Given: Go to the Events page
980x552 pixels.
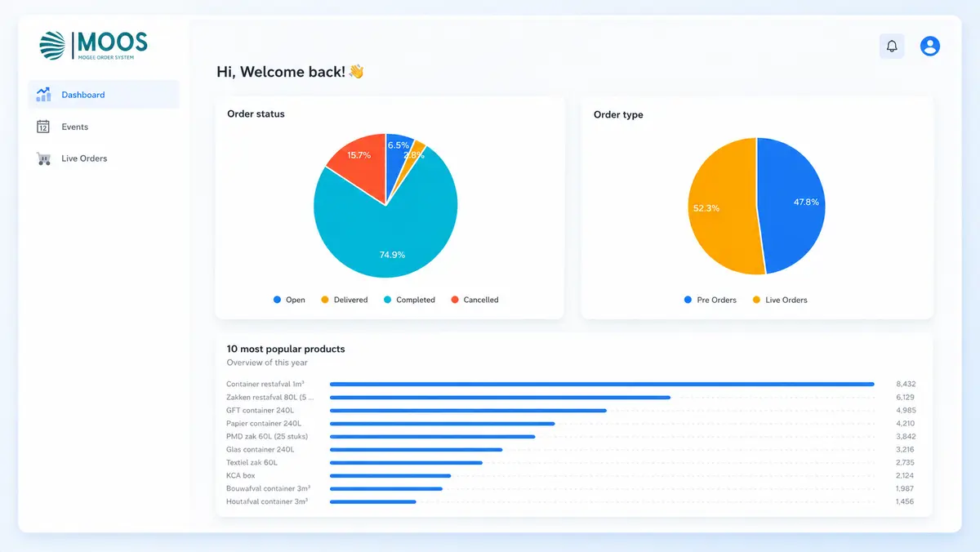Looking at the screenshot, I should tap(104, 127).
